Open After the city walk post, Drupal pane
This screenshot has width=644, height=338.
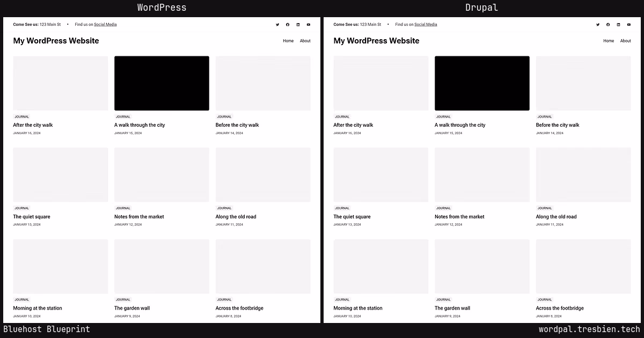[353, 125]
